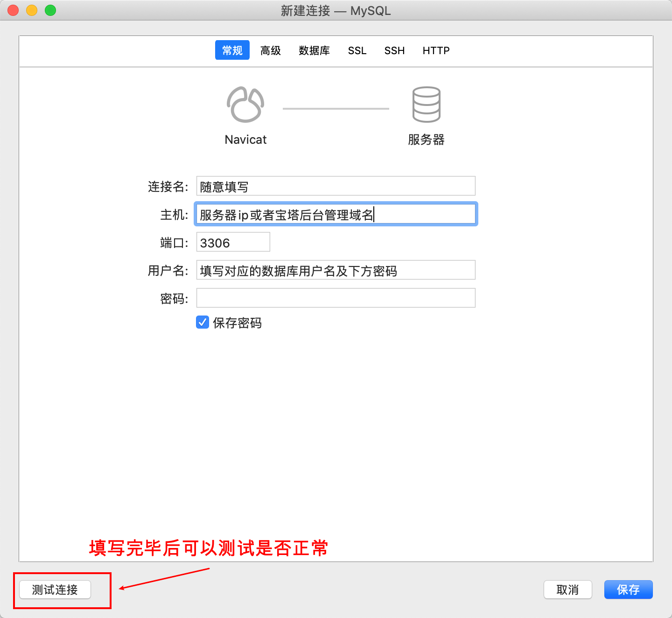This screenshot has height=618, width=672.
Task: Click the 取消 button
Action: click(567, 590)
